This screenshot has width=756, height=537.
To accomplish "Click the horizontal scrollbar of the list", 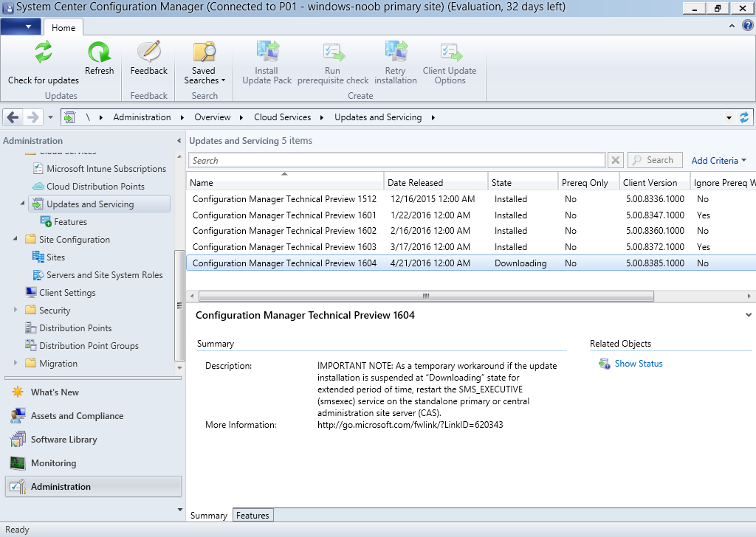I will (x=426, y=296).
